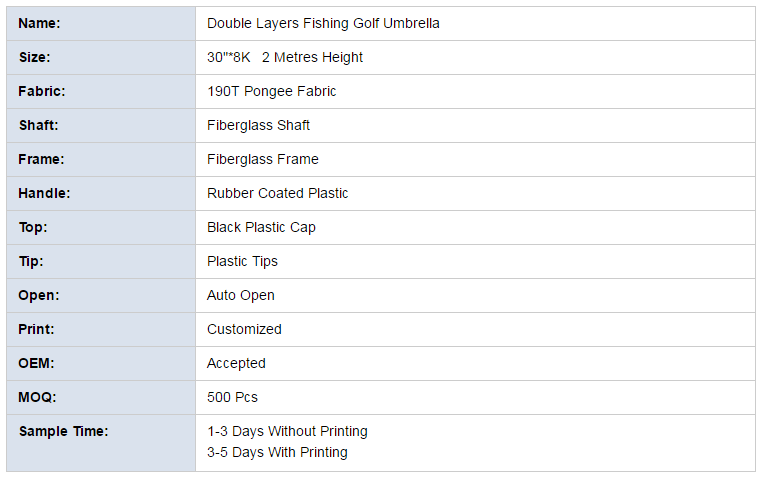The width and height of the screenshot is (763, 478).
Task: Click the Frame: label
Action: (41, 160)
